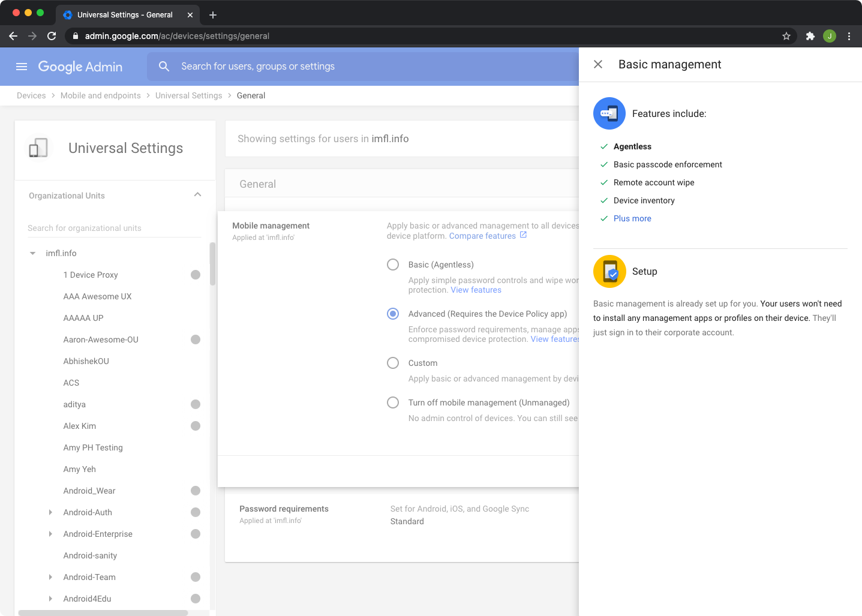This screenshot has height=616, width=862.
Task: Open the Chrome profile avatar
Action: click(x=830, y=36)
